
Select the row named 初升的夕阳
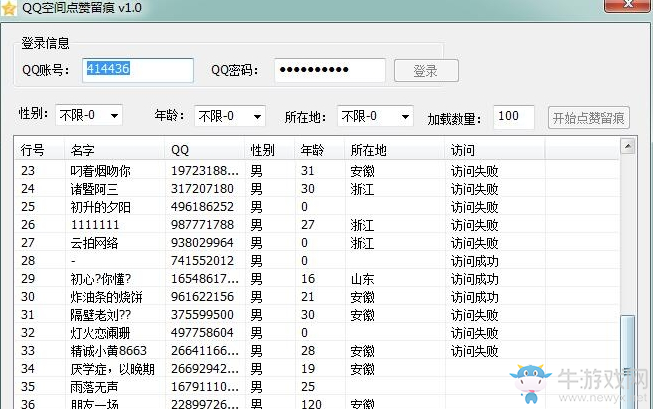[317, 207]
